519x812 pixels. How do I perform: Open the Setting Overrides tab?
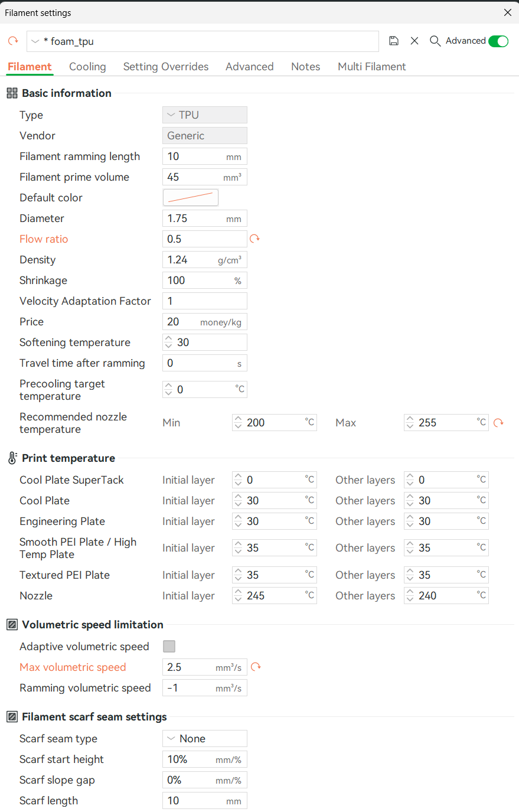[166, 67]
